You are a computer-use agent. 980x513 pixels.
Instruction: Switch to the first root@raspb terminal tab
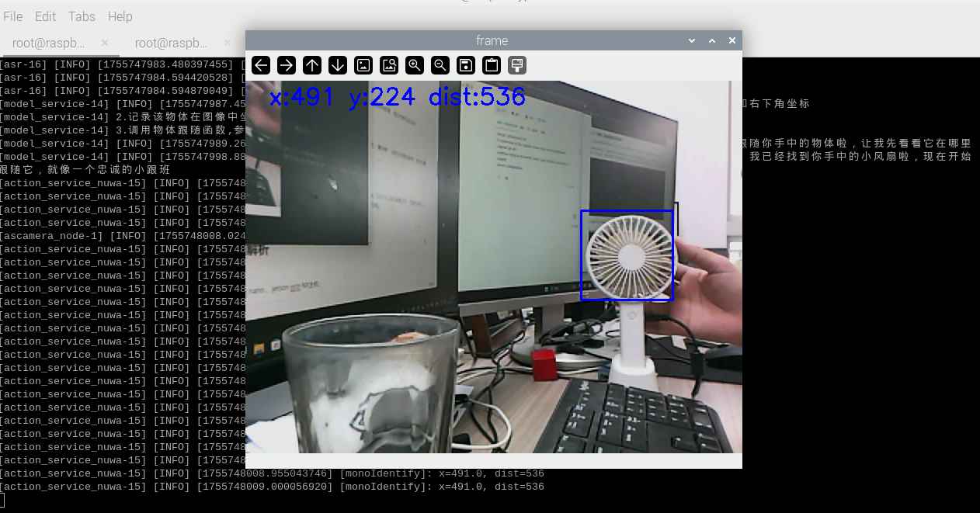48,43
